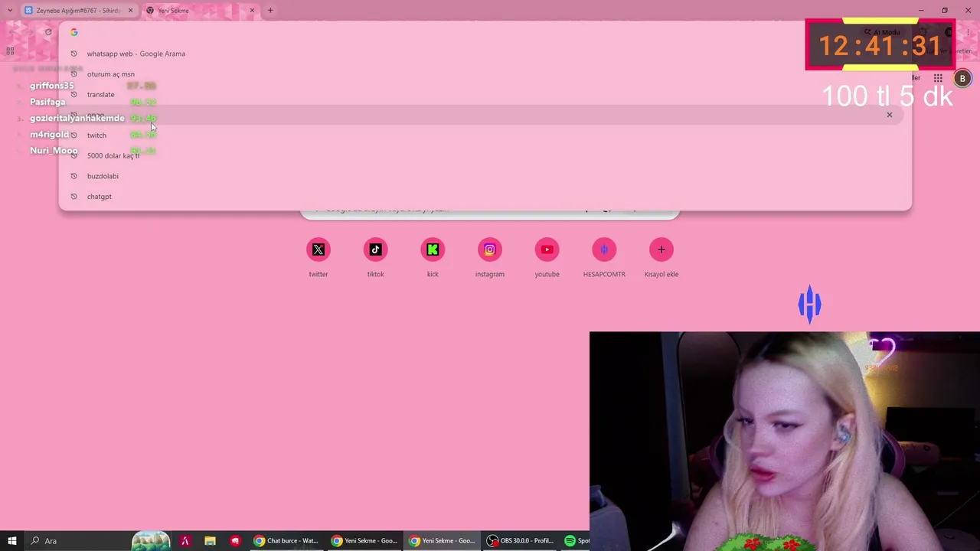Screen dimensions: 980x551
Task: Select the 'buzdolabi' suggestion
Action: point(485,176)
